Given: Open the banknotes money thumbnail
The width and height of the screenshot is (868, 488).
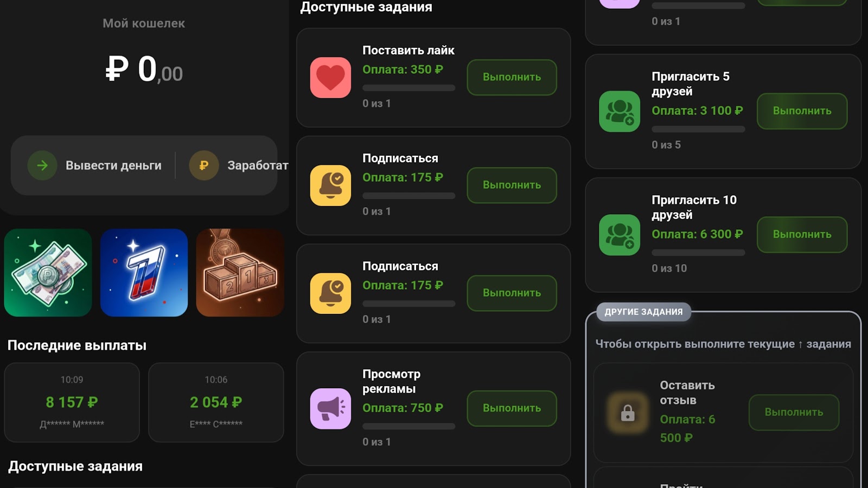Looking at the screenshot, I should (x=48, y=273).
